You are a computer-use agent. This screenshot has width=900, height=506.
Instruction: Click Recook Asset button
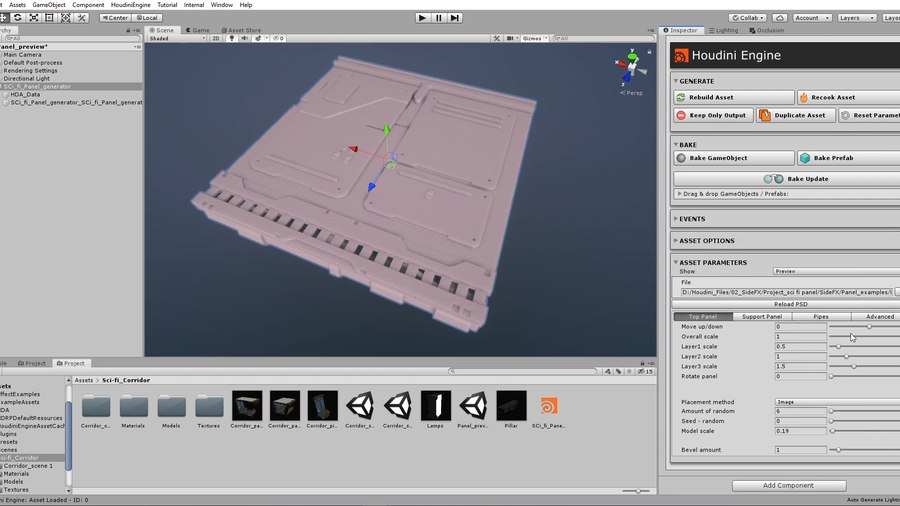click(x=848, y=98)
